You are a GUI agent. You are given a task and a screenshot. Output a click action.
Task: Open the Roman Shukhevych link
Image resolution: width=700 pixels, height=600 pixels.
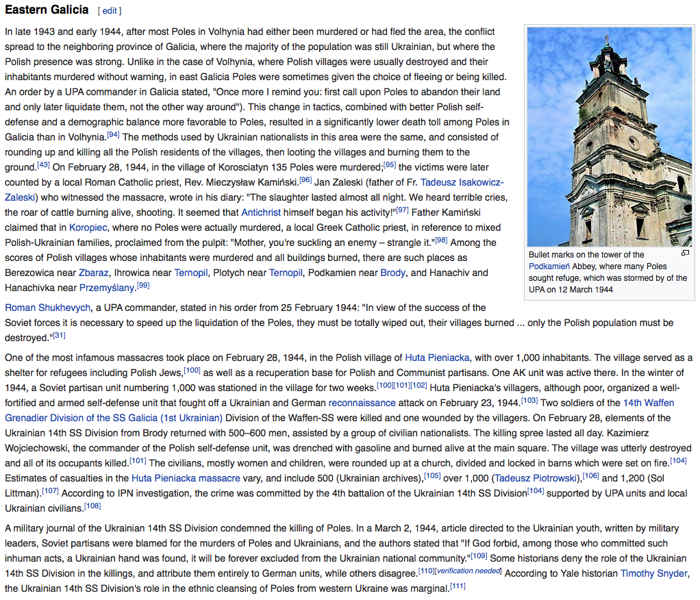click(x=47, y=308)
